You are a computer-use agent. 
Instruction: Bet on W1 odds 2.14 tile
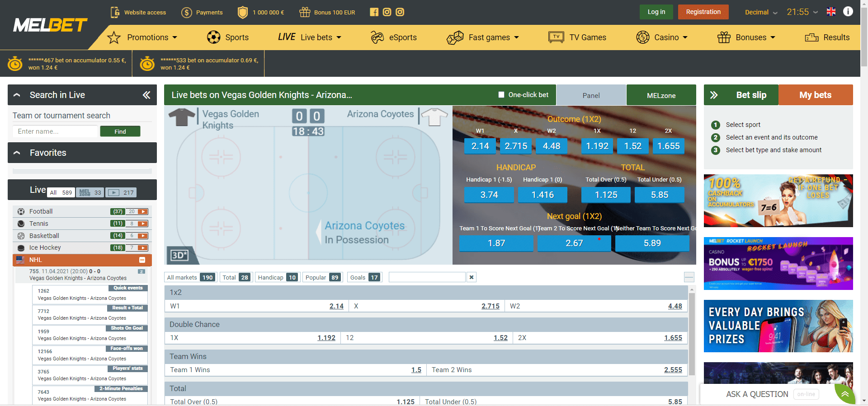480,146
